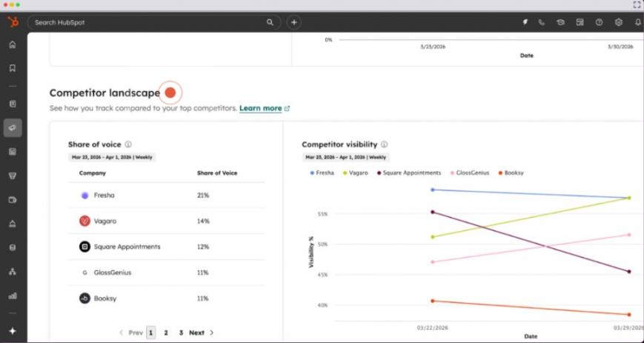This screenshot has height=343, width=644.
Task: Open the Learn more link
Action: [x=265, y=108]
